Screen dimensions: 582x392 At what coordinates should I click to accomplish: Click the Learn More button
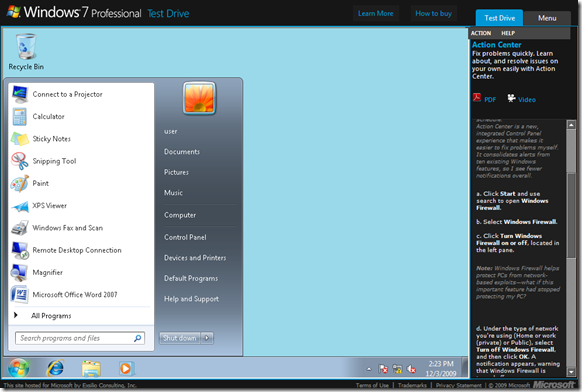[376, 13]
